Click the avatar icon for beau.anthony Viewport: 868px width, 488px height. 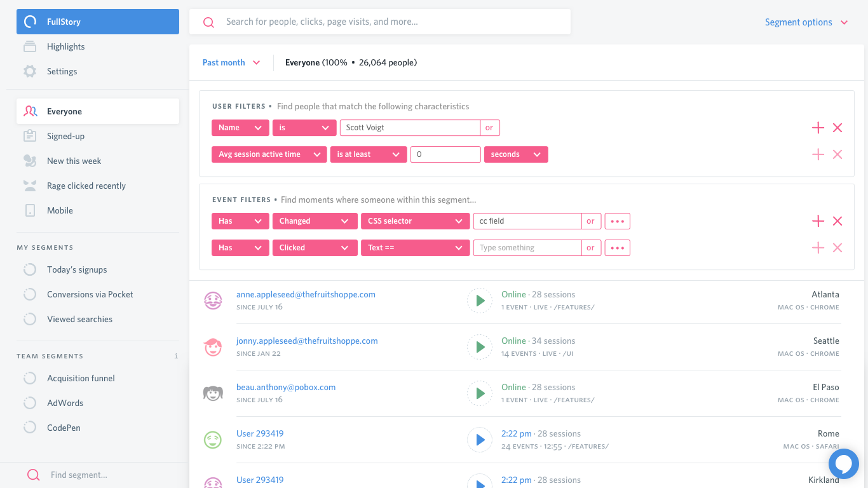coord(213,393)
